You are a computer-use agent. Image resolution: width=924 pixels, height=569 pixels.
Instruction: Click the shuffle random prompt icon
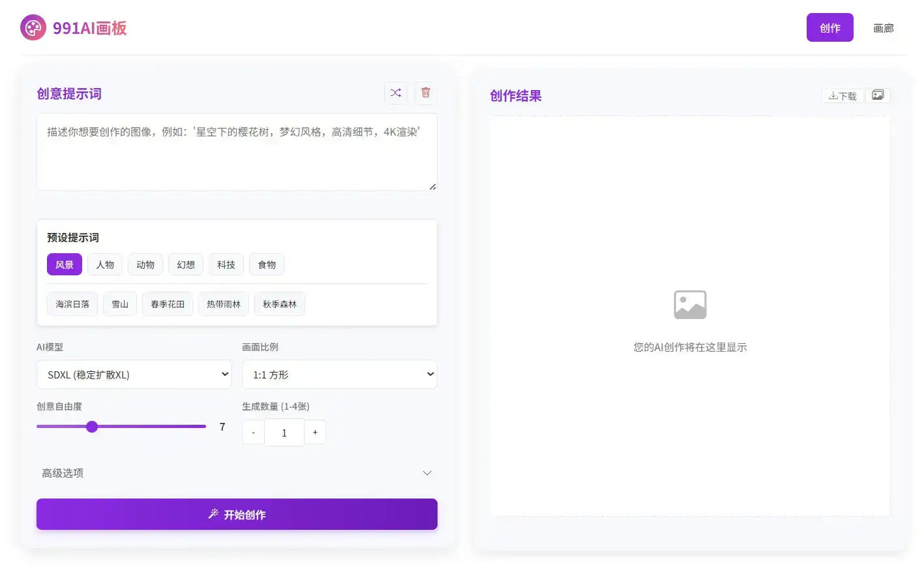click(x=396, y=93)
